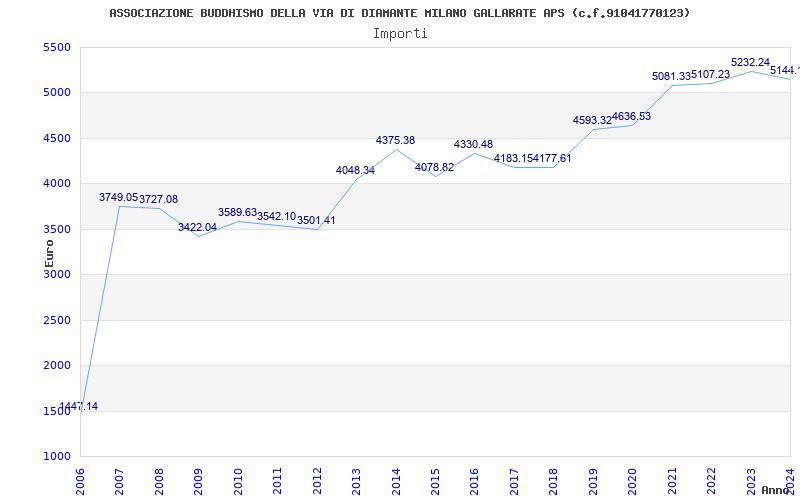Select y-axis tick 5000
Image resolution: width=800 pixels, height=500 pixels.
(x=57, y=93)
